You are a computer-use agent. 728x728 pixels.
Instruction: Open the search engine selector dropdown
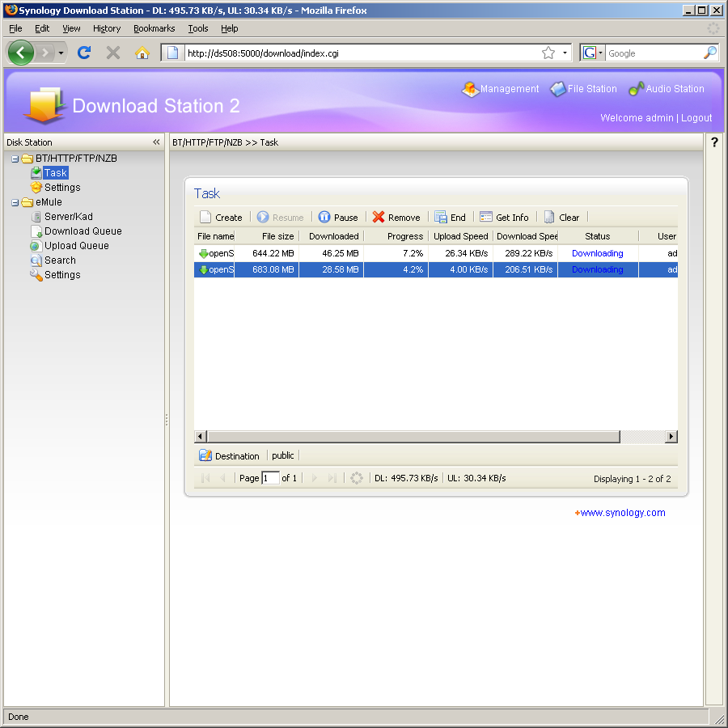pos(593,53)
